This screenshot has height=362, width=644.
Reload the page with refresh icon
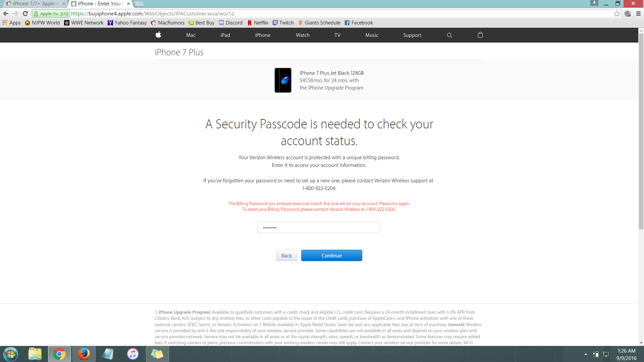[x=25, y=13]
